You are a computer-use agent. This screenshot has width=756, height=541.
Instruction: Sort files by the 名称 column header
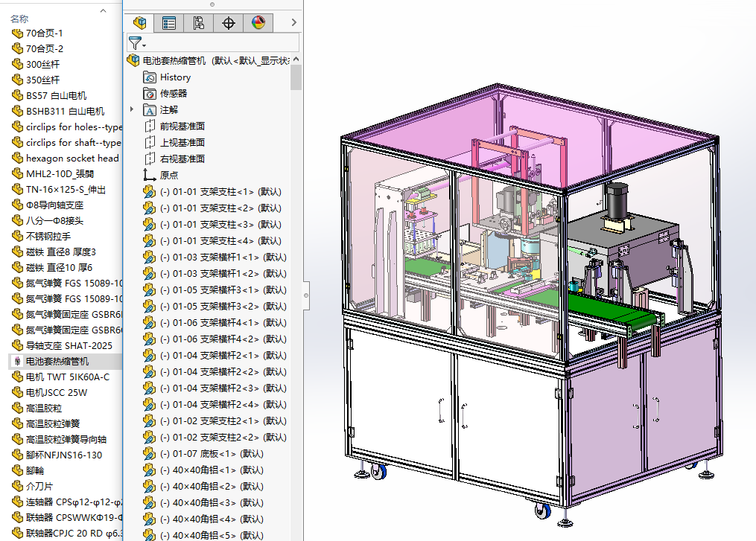click(19, 19)
